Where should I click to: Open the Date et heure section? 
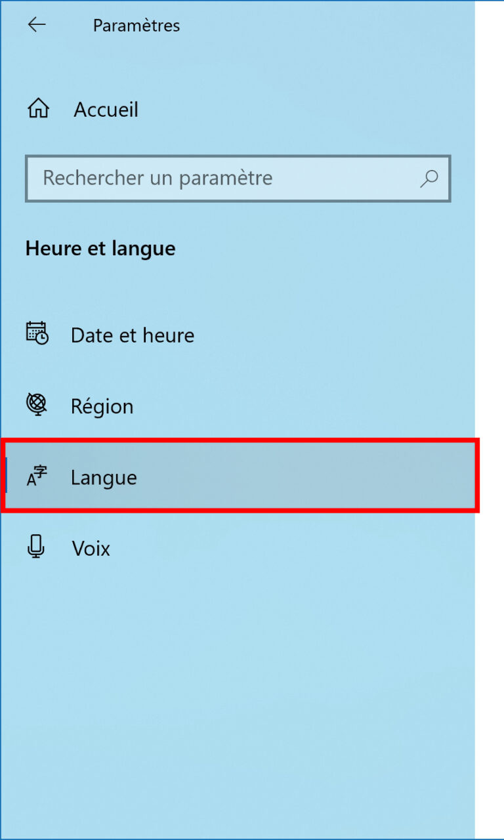coord(132,335)
